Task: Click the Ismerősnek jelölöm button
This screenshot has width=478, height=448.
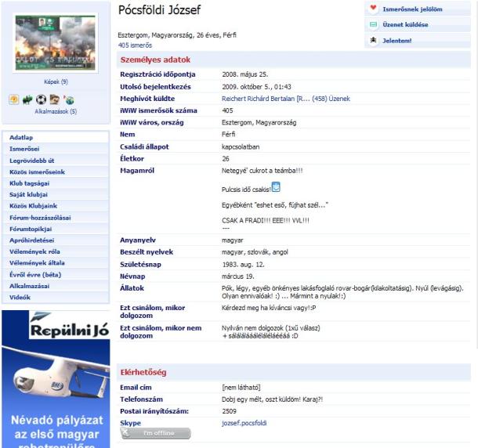Action: coord(412,9)
